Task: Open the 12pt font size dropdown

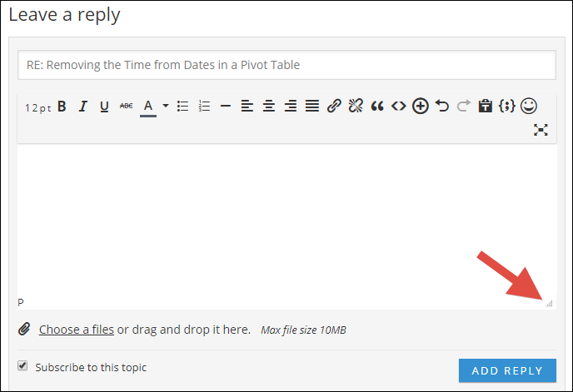Action: [x=38, y=108]
